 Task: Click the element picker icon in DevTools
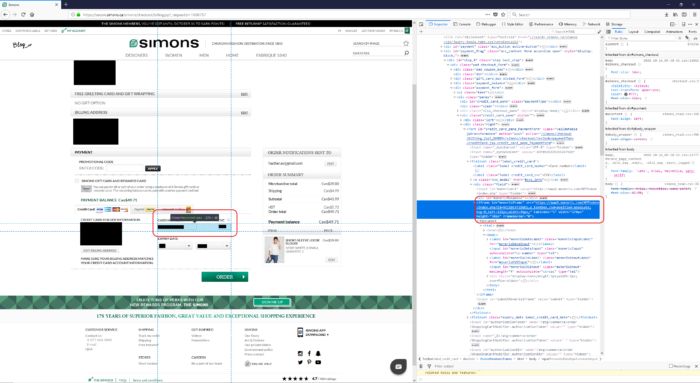click(x=421, y=24)
